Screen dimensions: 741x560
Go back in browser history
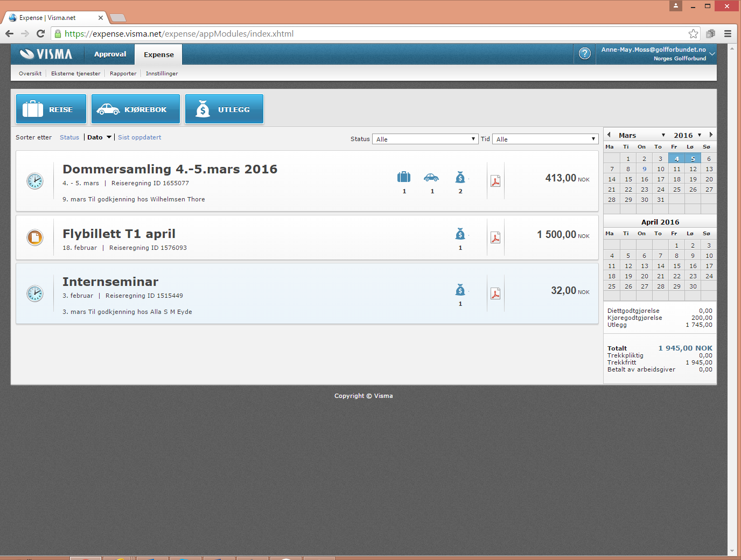coord(10,33)
